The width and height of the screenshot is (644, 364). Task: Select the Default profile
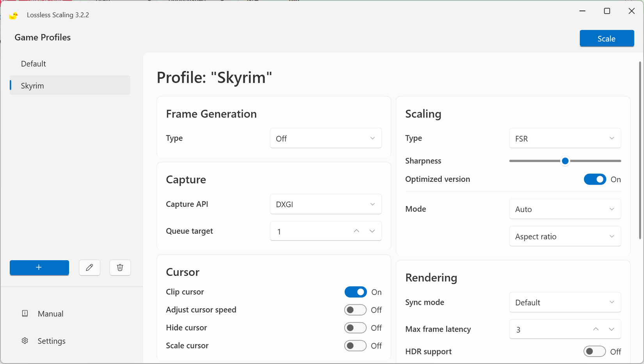33,64
